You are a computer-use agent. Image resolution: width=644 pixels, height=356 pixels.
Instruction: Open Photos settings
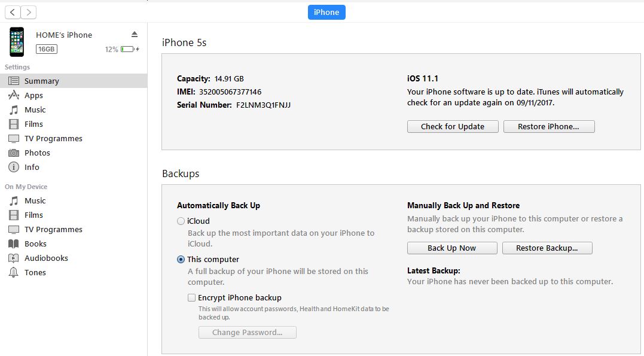tap(37, 153)
